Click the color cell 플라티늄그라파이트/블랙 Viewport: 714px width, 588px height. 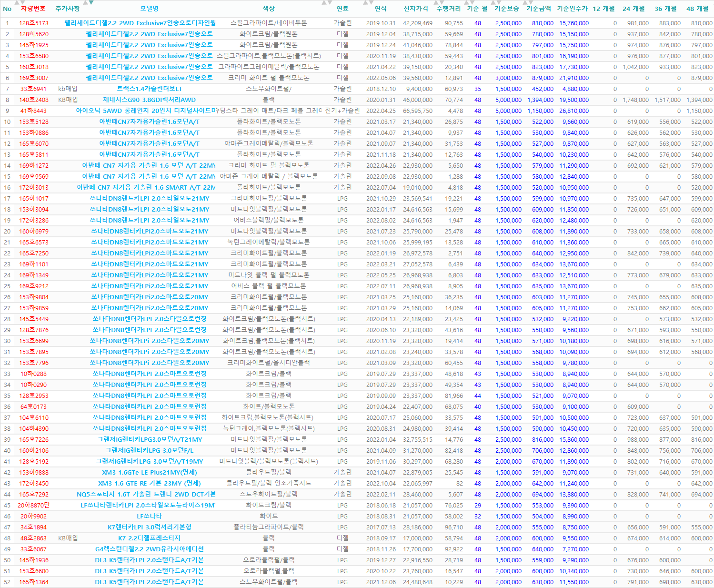(x=269, y=527)
